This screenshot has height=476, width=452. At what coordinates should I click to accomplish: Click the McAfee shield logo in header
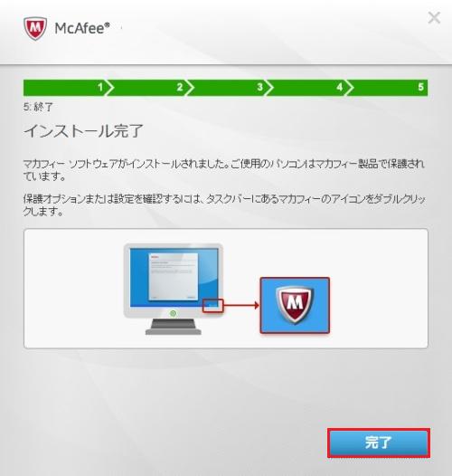[35, 28]
